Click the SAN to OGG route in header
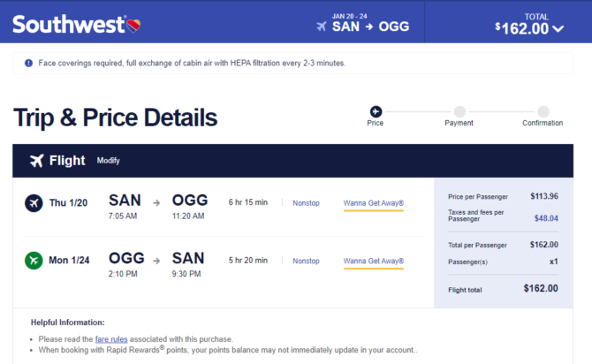 click(370, 27)
